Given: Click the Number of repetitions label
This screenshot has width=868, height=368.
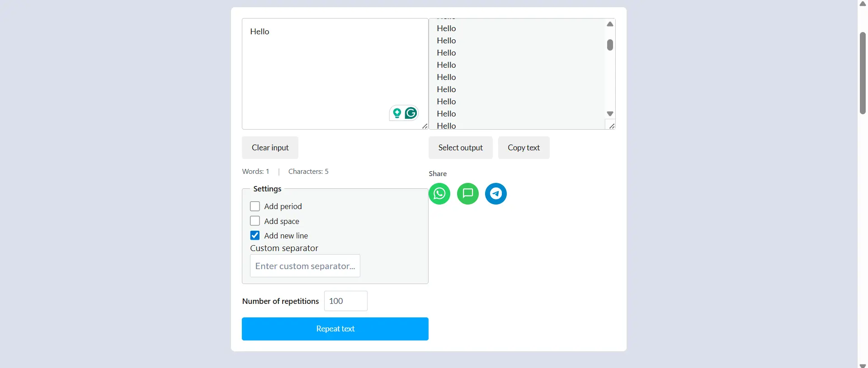Looking at the screenshot, I should (280, 301).
